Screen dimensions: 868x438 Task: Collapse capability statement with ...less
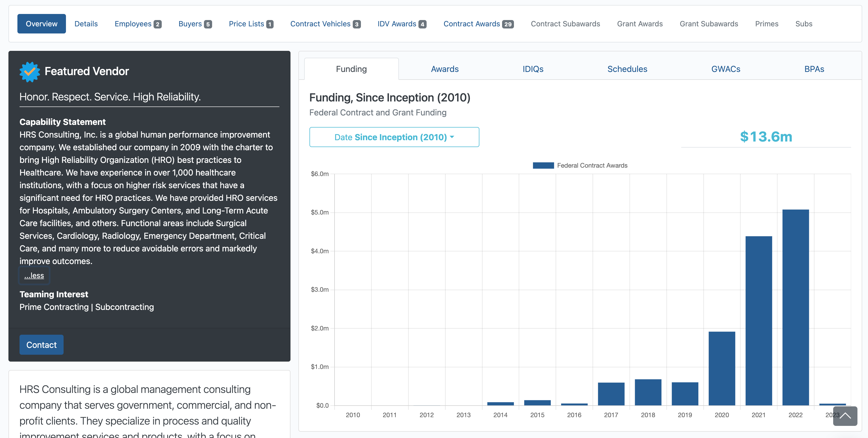[34, 275]
